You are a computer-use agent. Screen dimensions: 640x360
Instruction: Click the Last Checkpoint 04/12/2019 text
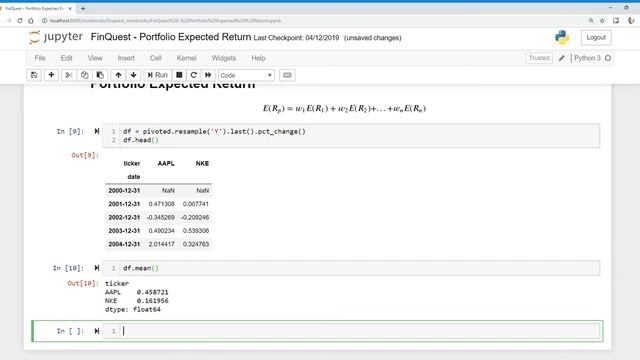(296, 38)
